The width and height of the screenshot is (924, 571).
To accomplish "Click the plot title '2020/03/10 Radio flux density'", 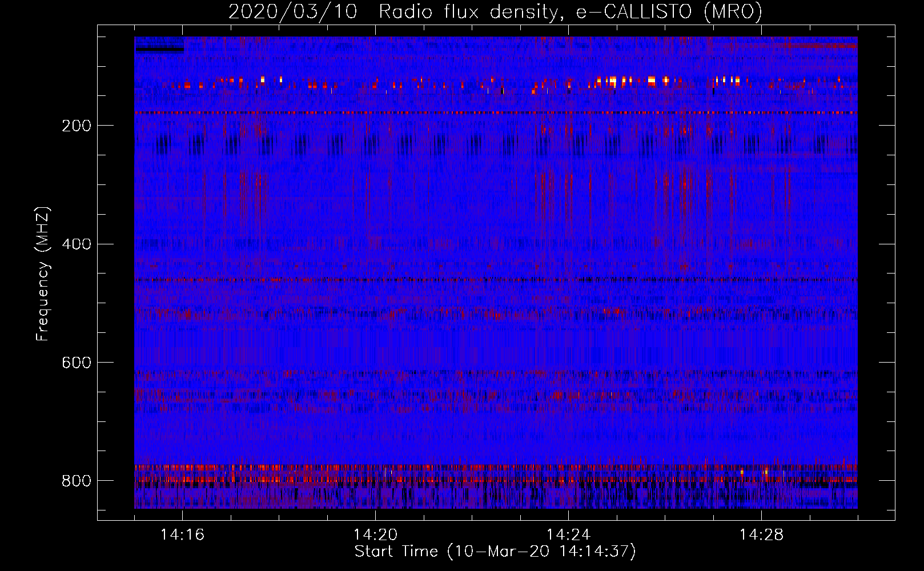I will point(495,11).
